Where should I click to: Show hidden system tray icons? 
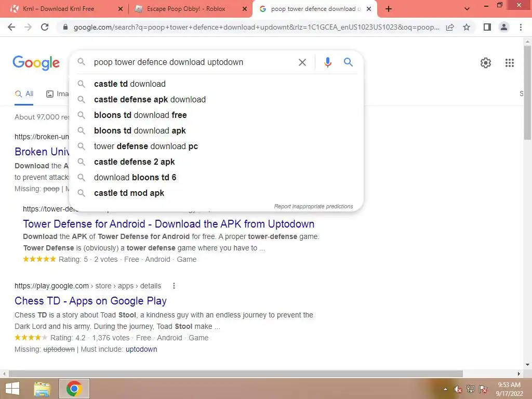pyautogui.click(x=445, y=389)
